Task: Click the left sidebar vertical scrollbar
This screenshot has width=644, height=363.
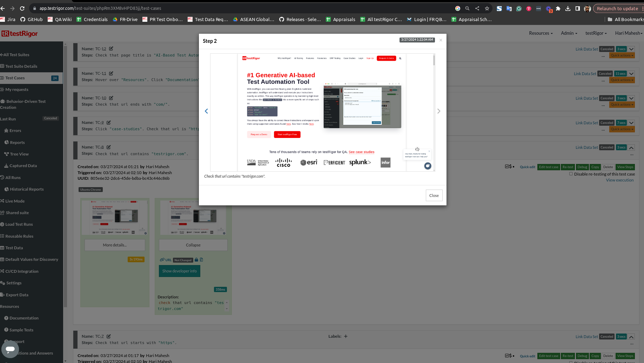Action: click(65, 176)
